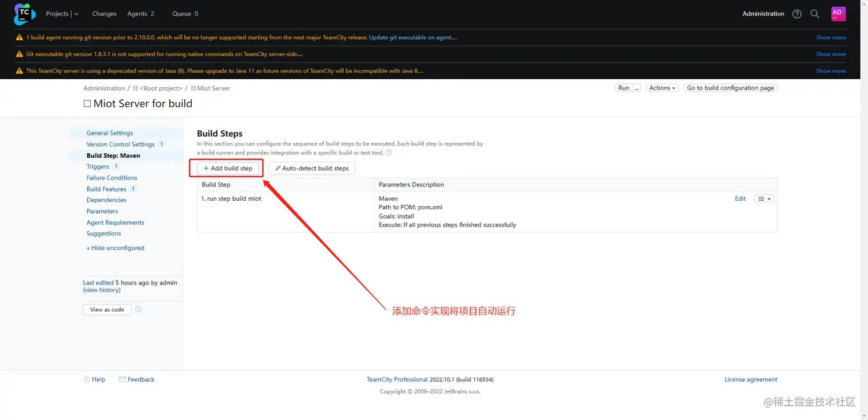Click the Root project icon in breadcrumb
This screenshot has height=420, width=868.
coord(136,88)
